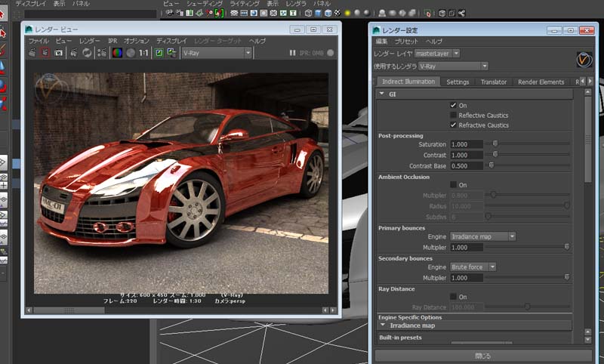
Task: Click the select camera icon in viewport toolbar
Action: 169,13
